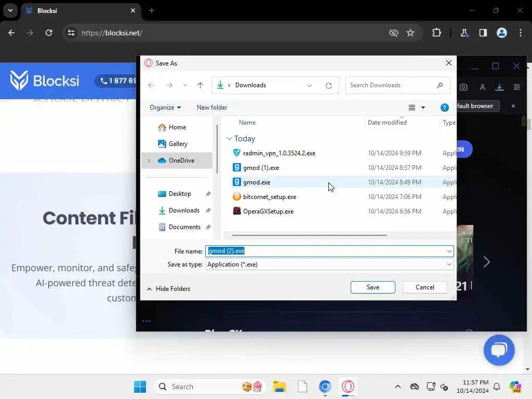Viewport: 532px width, 399px height.
Task: Click the Cancel button
Action: click(425, 287)
